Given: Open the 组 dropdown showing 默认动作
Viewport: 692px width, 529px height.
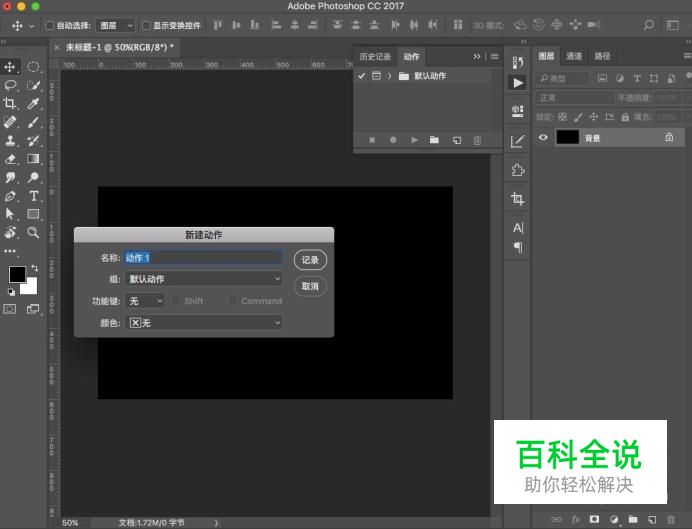Looking at the screenshot, I should [x=204, y=279].
